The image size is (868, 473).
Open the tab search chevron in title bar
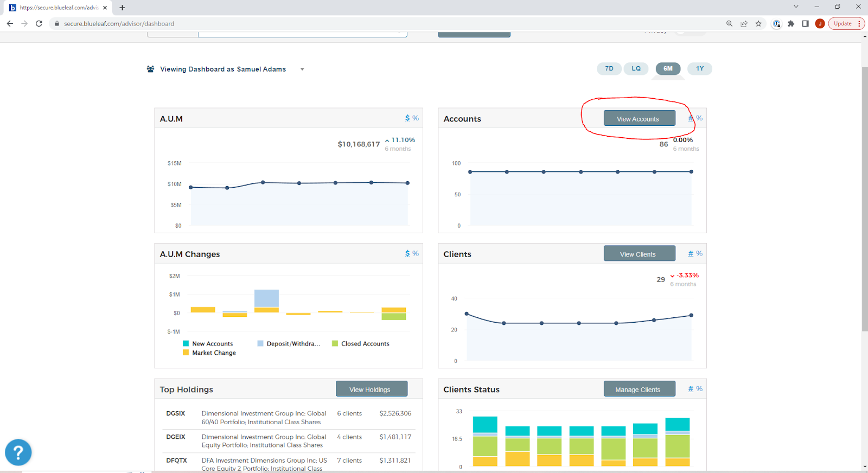point(796,7)
